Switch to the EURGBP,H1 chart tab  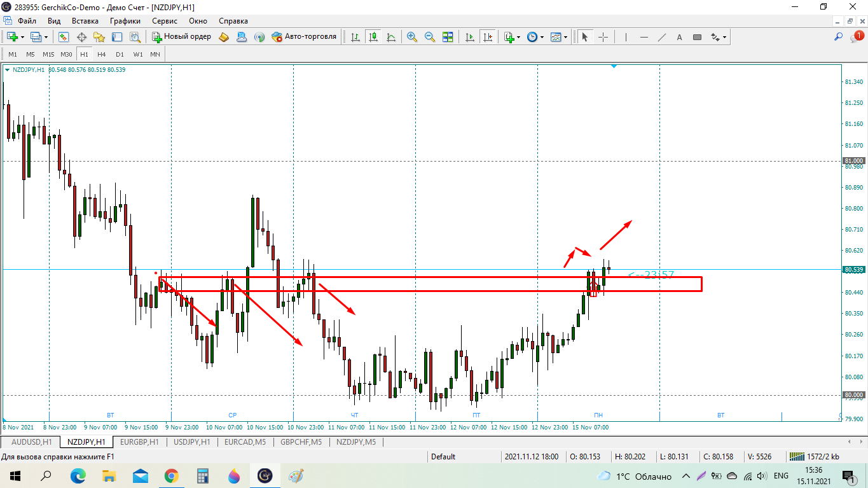139,442
